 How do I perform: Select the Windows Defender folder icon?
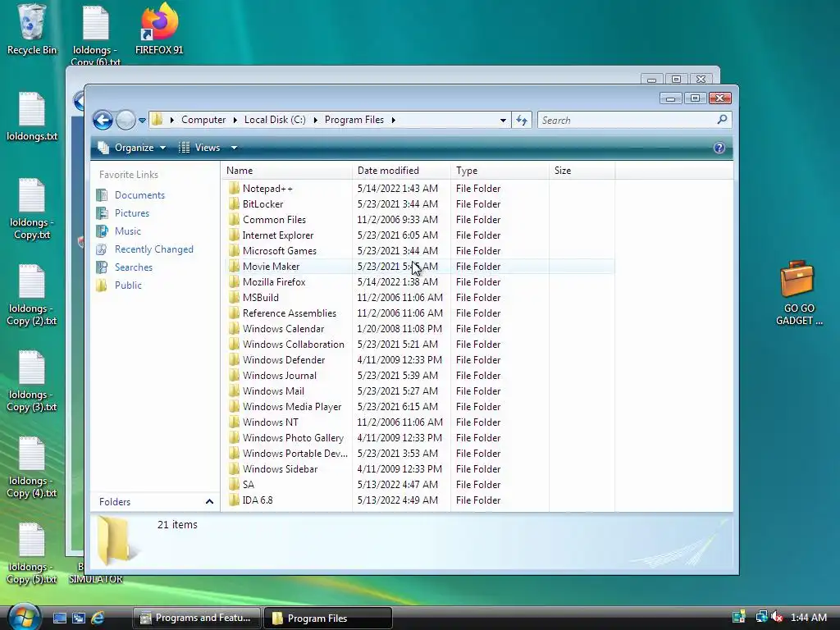234,360
